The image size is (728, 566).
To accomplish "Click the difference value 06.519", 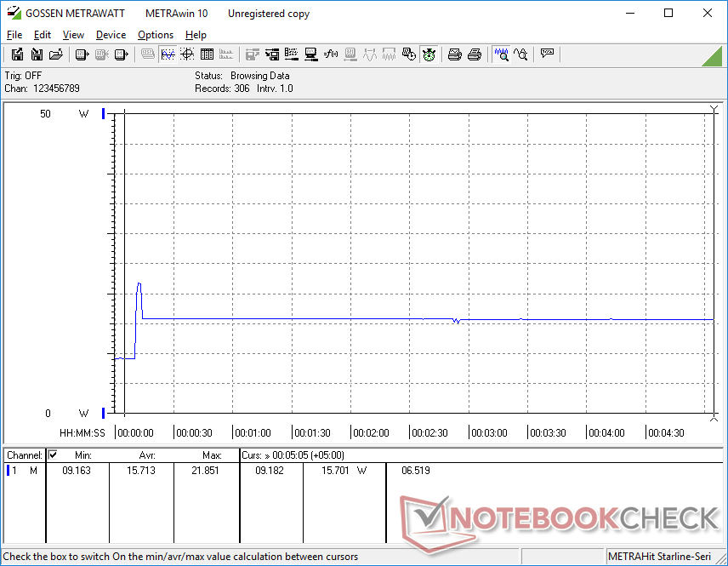I will point(416,471).
